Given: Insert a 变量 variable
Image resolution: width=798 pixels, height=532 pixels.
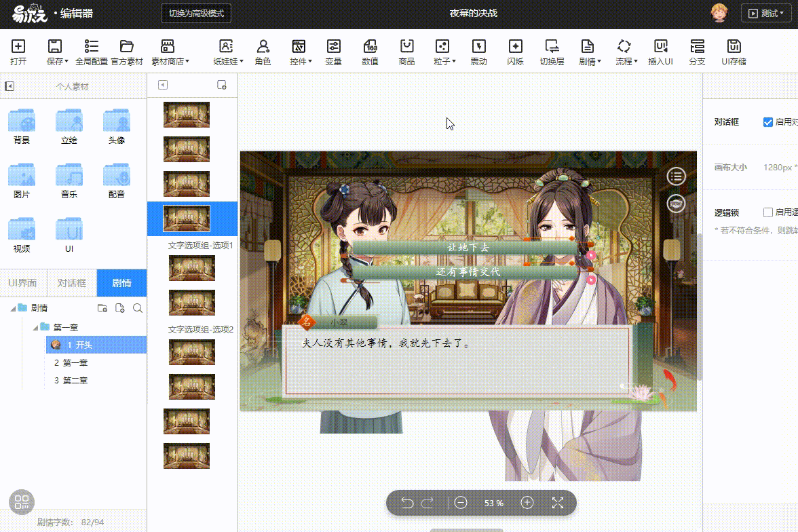Looking at the screenshot, I should coord(333,51).
